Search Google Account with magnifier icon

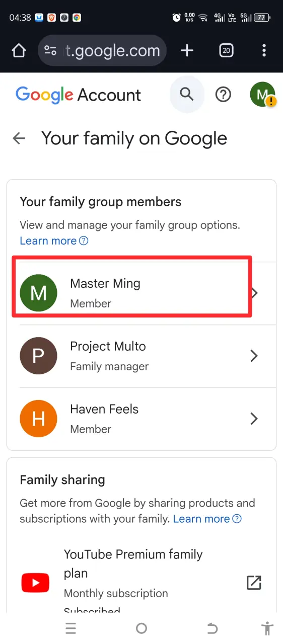tap(187, 94)
